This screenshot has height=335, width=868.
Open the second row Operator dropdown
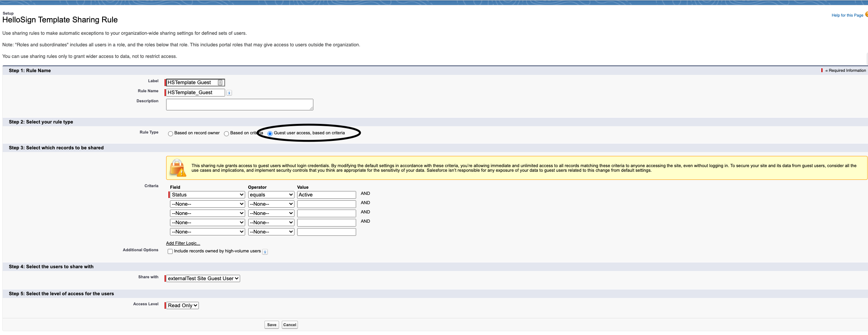(x=271, y=204)
